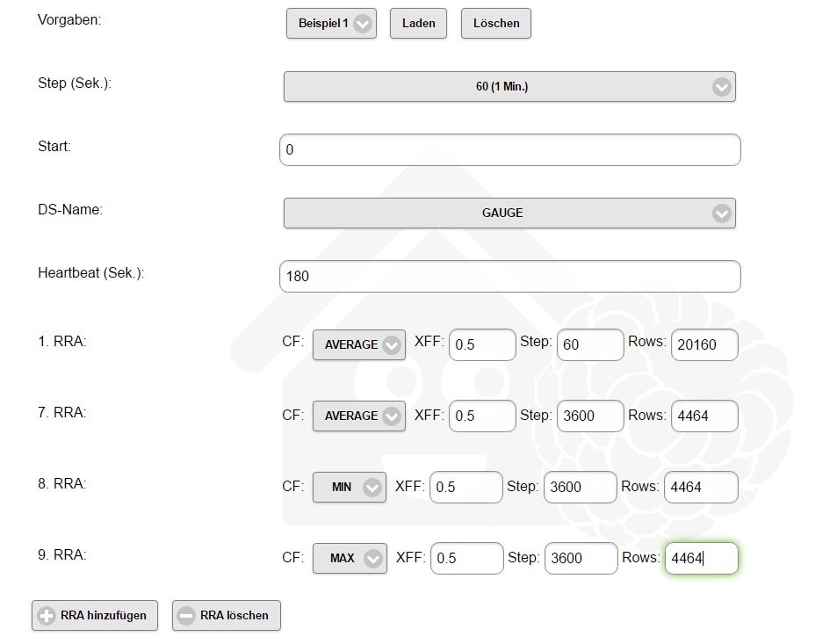Open the Beispiel 1 preset dropdown
The width and height of the screenshot is (837, 644).
[331, 24]
